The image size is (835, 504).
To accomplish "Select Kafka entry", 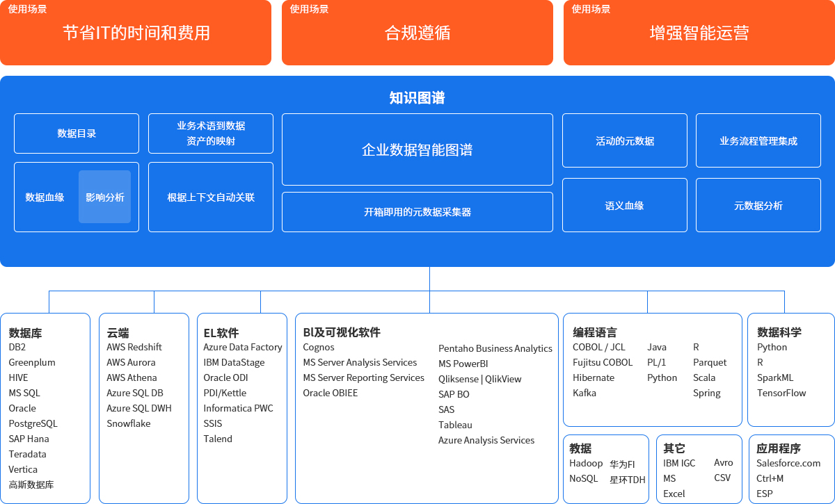I will 584,393.
